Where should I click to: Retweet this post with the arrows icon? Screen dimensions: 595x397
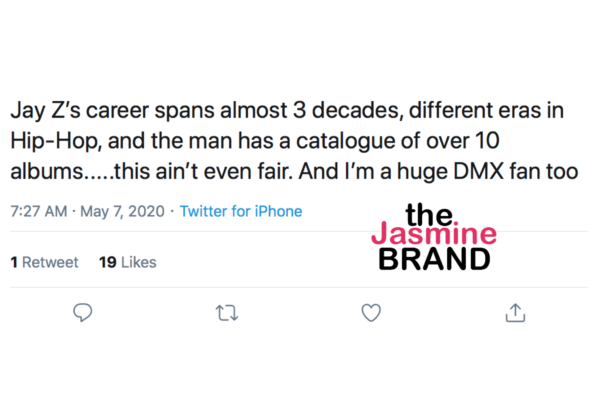(227, 313)
